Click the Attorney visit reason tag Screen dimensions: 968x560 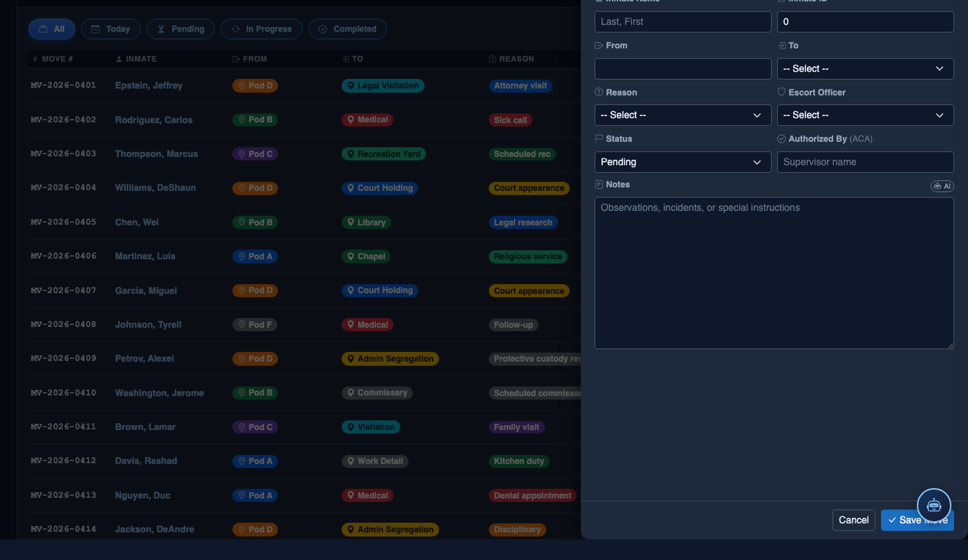[x=520, y=86]
